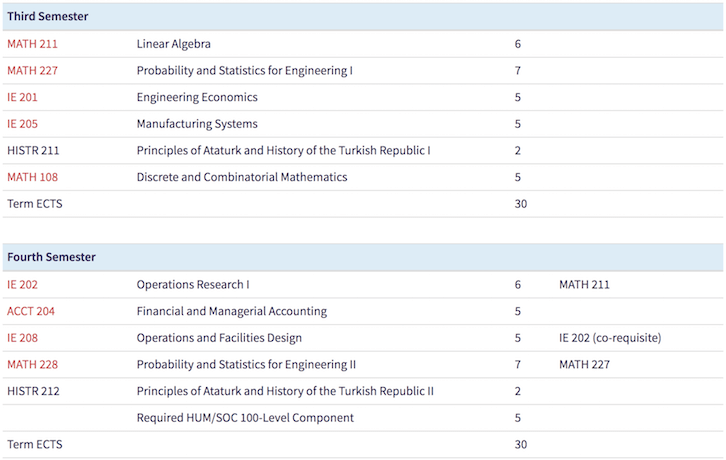Click the Fourth Semester table header
726x460 pixels.
point(52,257)
